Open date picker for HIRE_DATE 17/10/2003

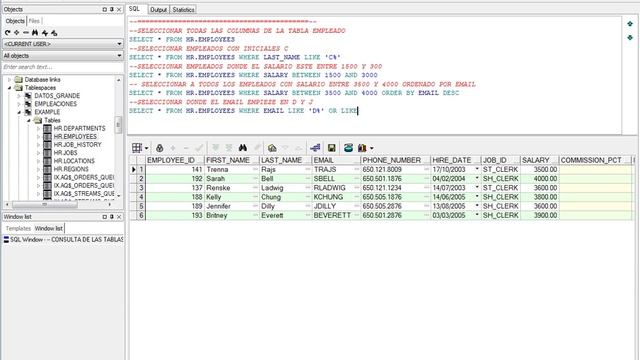click(x=477, y=169)
